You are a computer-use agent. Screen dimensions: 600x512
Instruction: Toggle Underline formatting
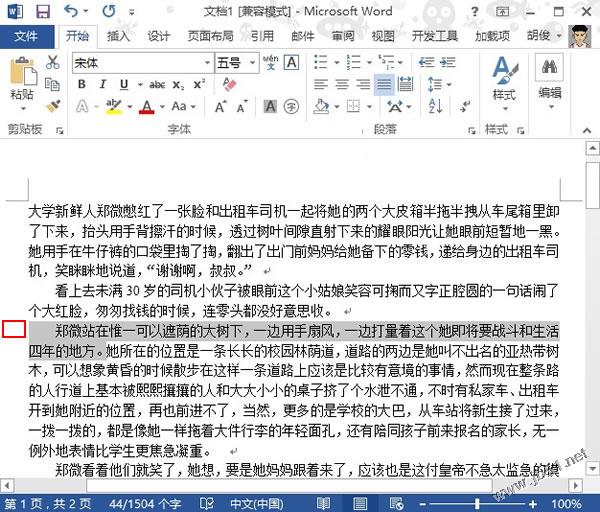coord(124,84)
